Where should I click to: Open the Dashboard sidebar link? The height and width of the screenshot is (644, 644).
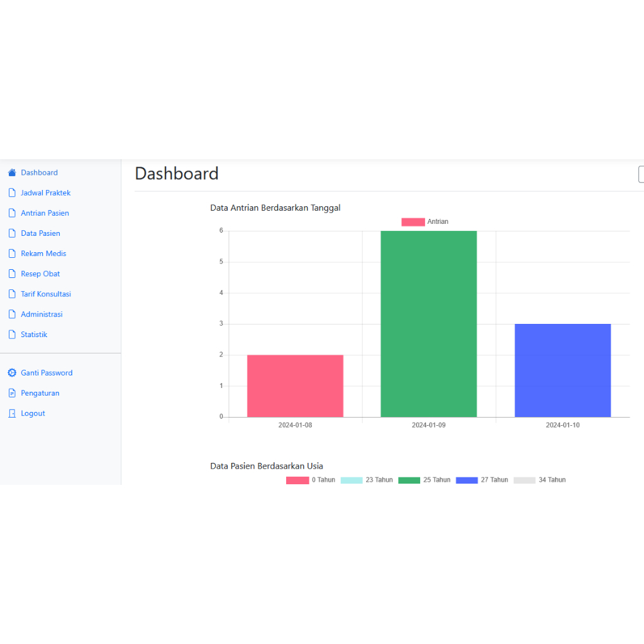[40, 172]
